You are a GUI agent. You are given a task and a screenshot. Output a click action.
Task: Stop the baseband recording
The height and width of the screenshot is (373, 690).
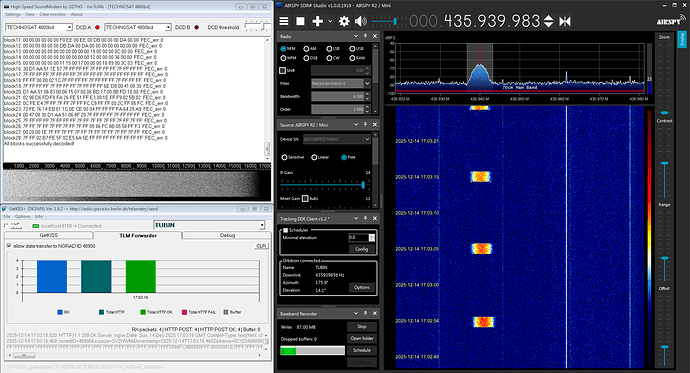click(362, 327)
